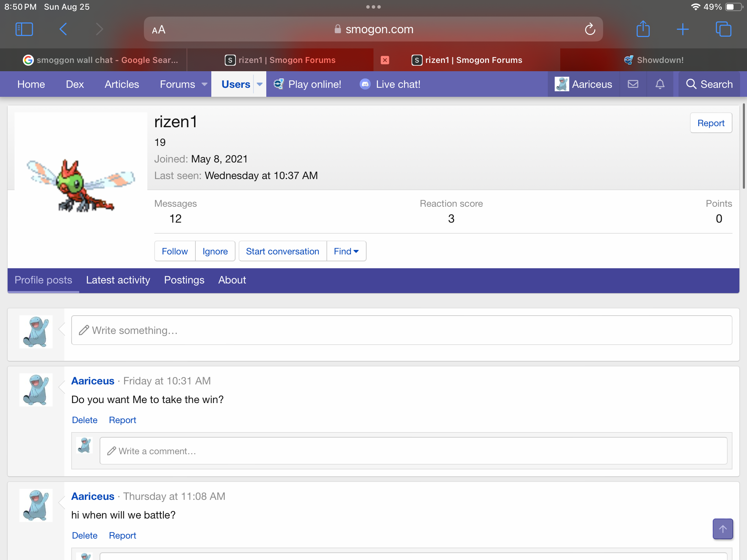Go to the Home nav link
This screenshot has height=560, width=747.
click(x=31, y=84)
